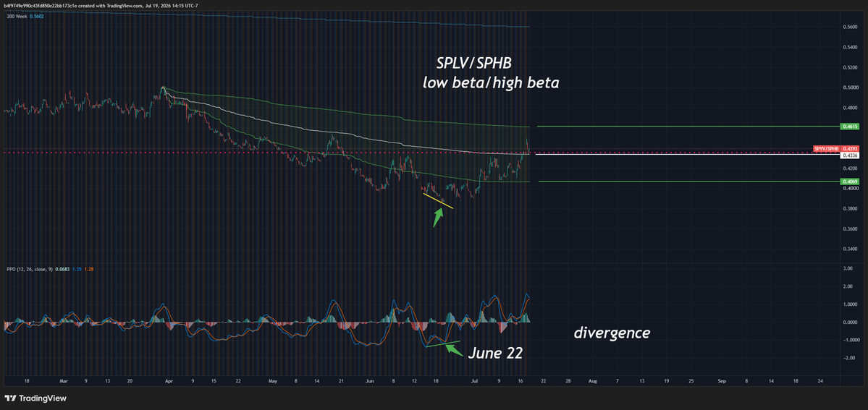Select the yellow trend line under the June lows
The height and width of the screenshot is (410, 868).
[x=439, y=201]
